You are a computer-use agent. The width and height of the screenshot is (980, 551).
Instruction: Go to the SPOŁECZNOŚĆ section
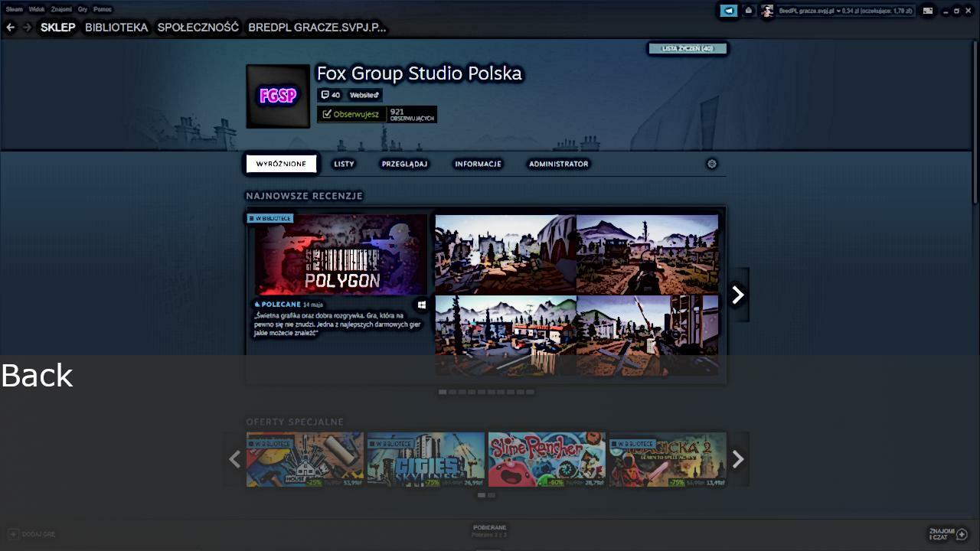pyautogui.click(x=198, y=28)
